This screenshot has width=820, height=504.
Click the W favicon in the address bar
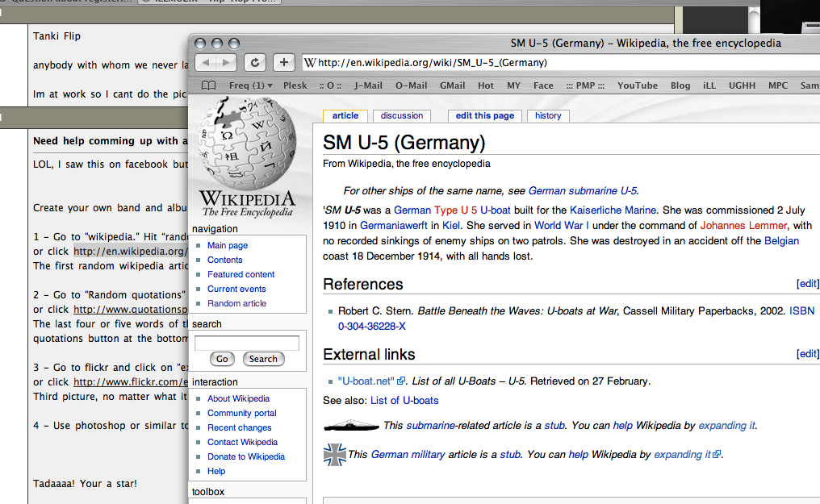310,63
